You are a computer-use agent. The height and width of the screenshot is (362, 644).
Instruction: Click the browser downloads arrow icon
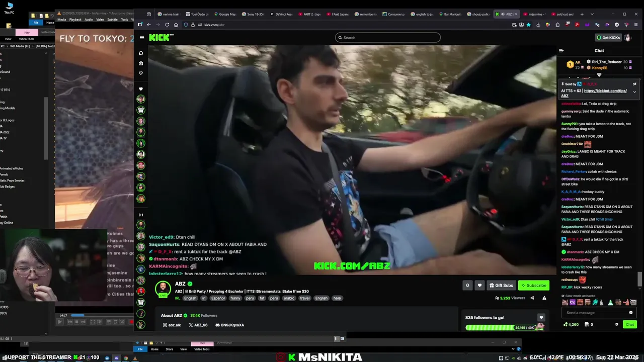coord(538,25)
